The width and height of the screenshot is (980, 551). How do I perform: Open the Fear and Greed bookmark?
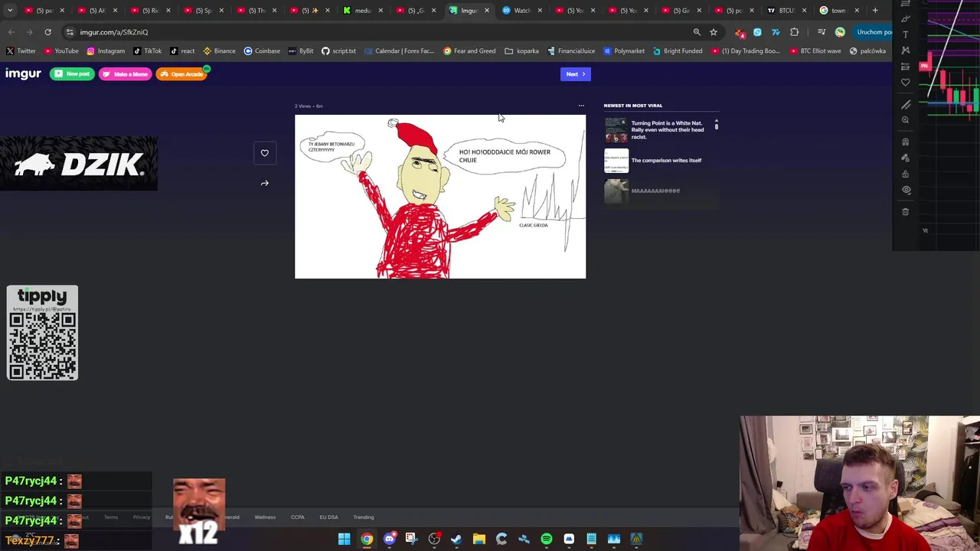(x=469, y=51)
